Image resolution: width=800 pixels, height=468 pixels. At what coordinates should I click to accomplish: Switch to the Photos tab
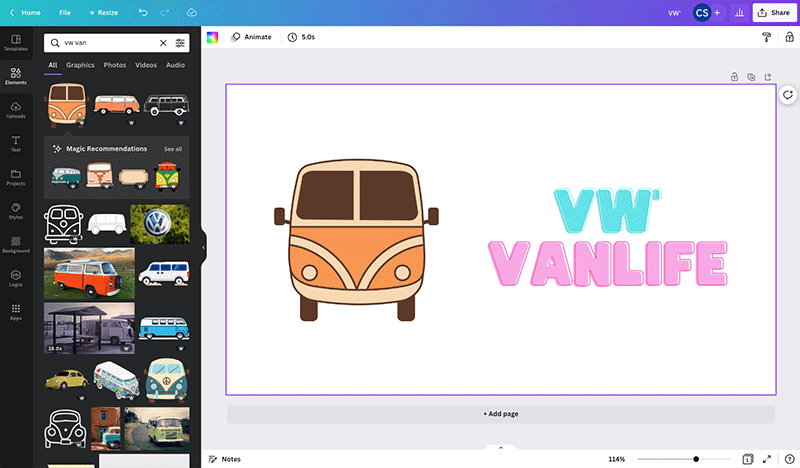[x=115, y=65]
